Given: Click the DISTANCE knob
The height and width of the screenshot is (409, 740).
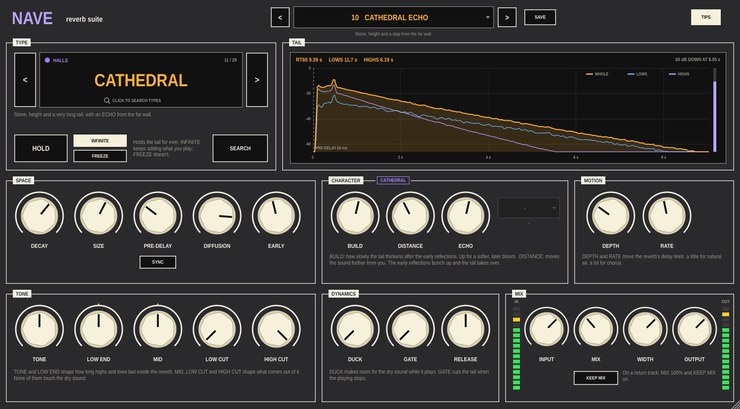Looking at the screenshot, I should [410, 216].
